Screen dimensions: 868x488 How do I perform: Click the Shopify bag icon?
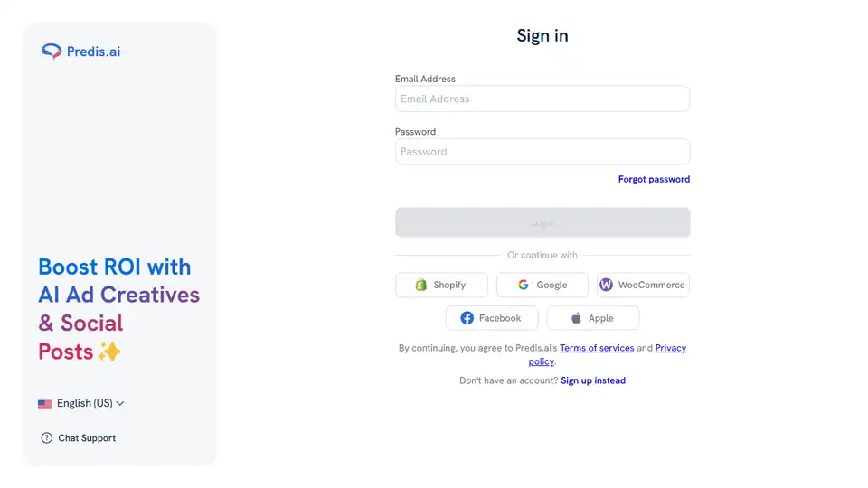tap(420, 285)
